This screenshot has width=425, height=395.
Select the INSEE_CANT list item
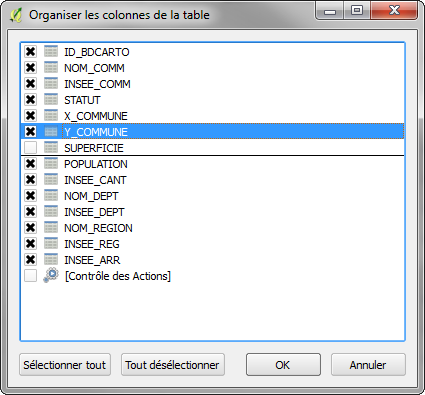(x=212, y=180)
